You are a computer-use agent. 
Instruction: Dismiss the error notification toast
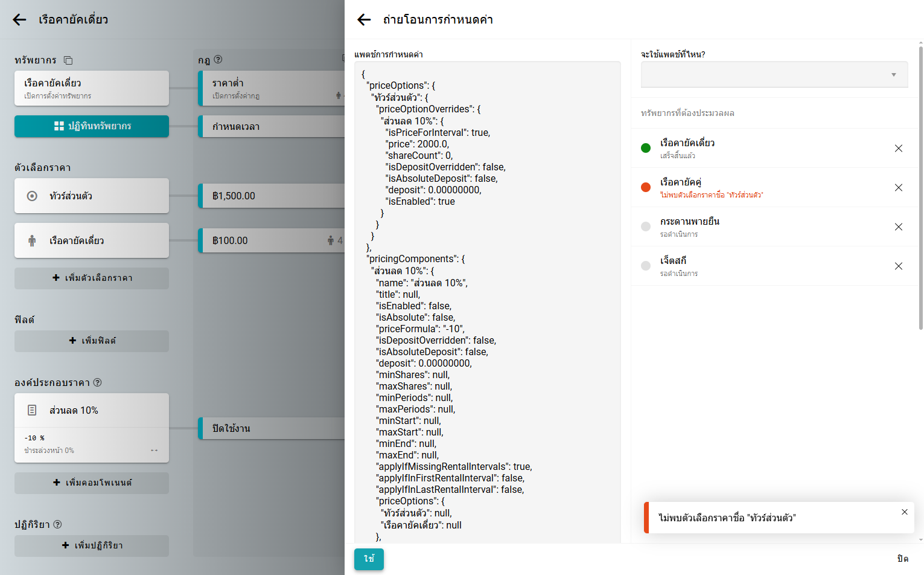pyautogui.click(x=904, y=512)
